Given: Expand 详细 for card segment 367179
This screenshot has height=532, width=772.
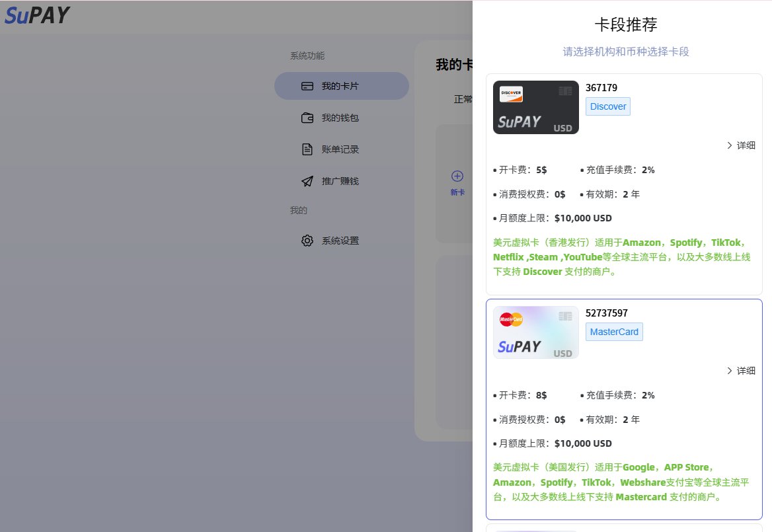Looking at the screenshot, I should point(741,145).
